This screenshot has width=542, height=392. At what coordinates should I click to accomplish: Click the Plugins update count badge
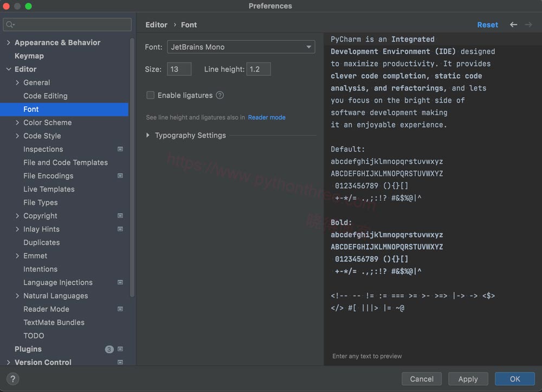click(109, 349)
